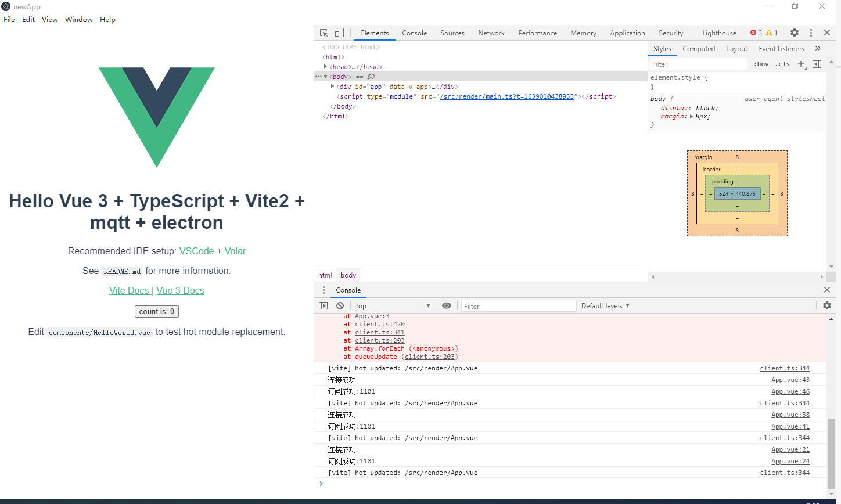Screen dimensions: 841x504
Task: Open the Window menu
Action: click(78, 20)
